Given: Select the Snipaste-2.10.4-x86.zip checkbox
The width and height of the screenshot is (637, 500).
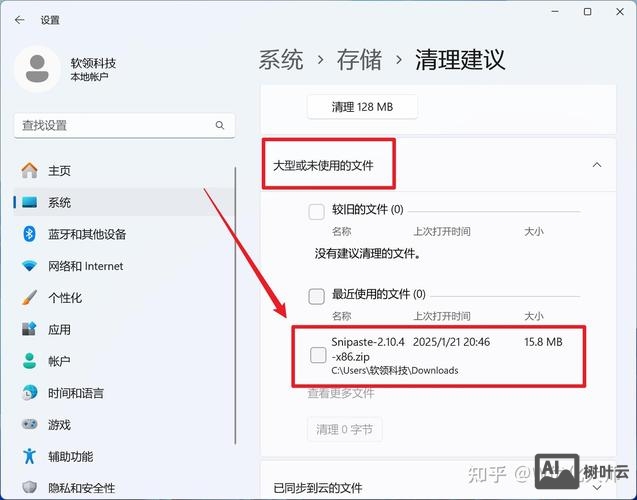Looking at the screenshot, I should 318,355.
